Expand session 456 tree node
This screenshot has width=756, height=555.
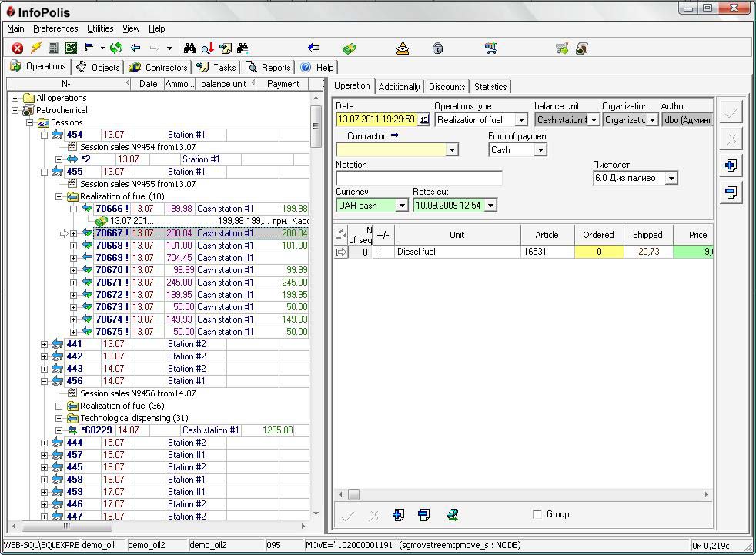coord(46,381)
